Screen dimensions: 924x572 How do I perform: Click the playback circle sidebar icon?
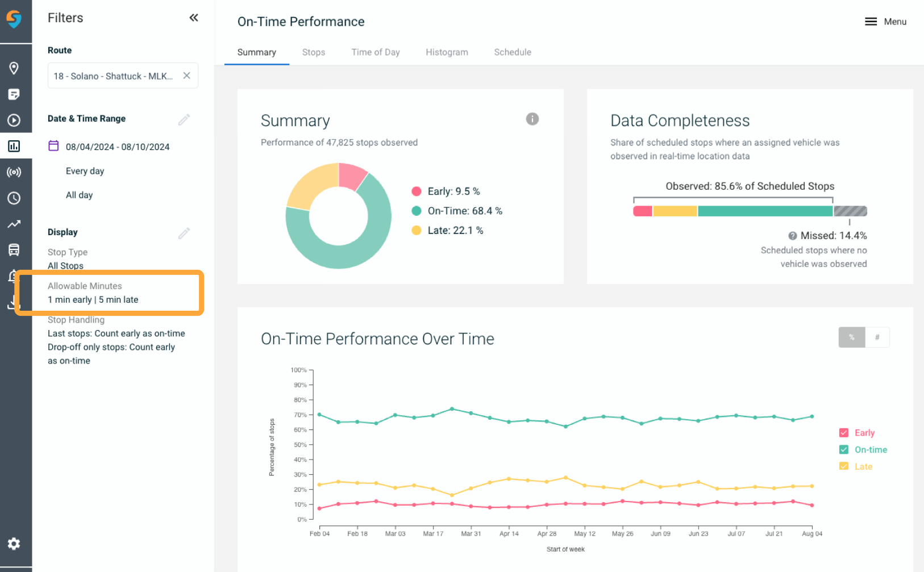(14, 120)
